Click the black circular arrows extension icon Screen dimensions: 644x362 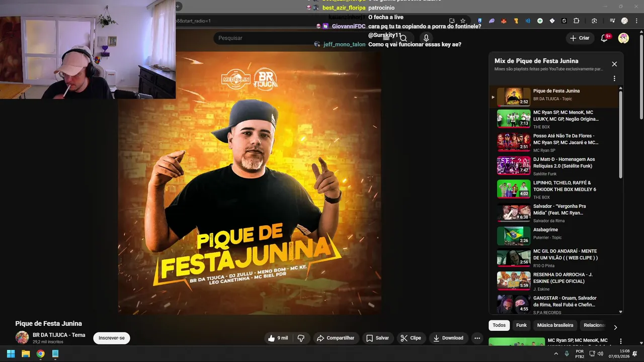point(564,21)
